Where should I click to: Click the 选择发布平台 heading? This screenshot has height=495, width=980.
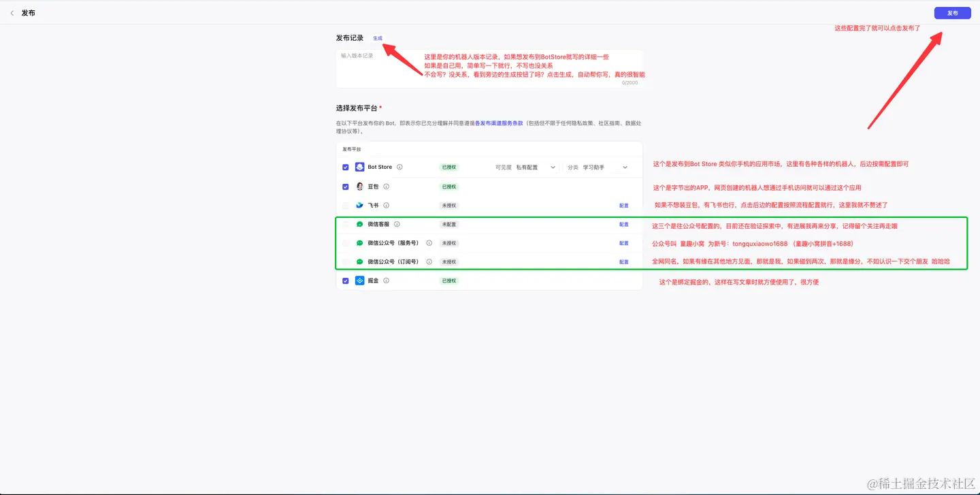point(357,108)
